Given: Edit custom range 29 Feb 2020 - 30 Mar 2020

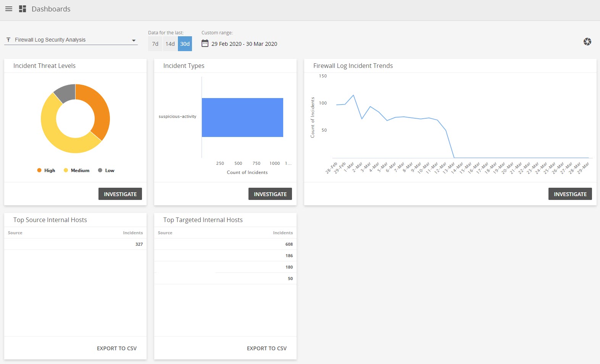Looking at the screenshot, I should [x=244, y=44].
